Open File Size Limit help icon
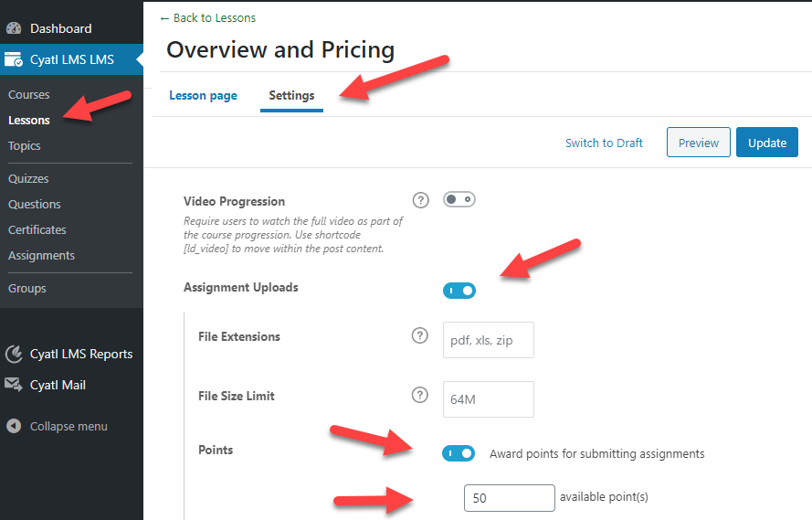 tap(420, 395)
